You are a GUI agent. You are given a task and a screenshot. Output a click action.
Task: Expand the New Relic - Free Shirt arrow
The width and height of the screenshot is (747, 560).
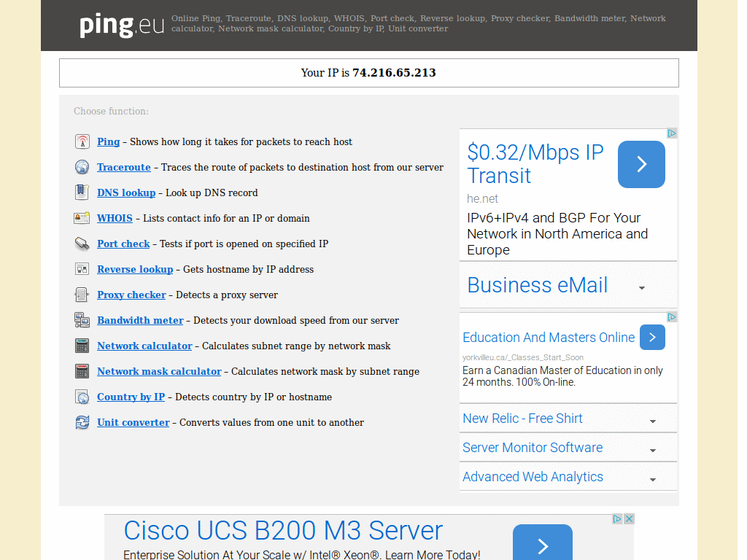(x=653, y=421)
